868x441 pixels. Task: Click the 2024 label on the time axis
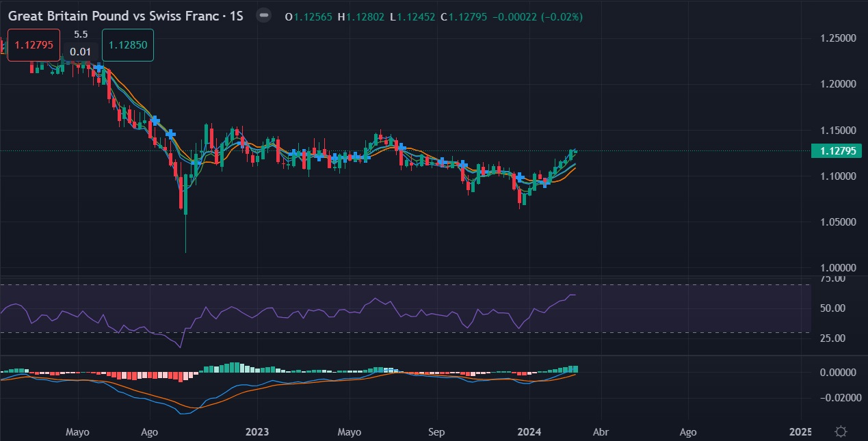(529, 432)
